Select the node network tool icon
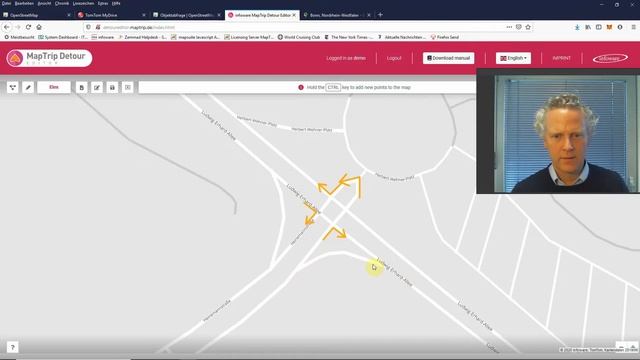The width and height of the screenshot is (640, 360). 13,87
